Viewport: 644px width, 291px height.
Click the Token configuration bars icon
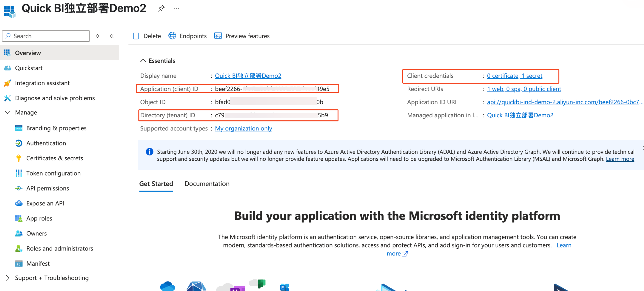pos(19,173)
